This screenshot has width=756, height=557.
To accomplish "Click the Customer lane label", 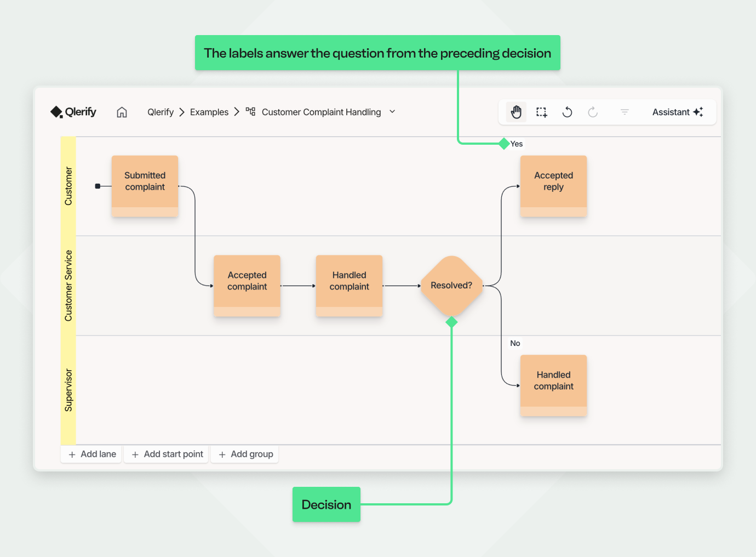I will (x=68, y=186).
